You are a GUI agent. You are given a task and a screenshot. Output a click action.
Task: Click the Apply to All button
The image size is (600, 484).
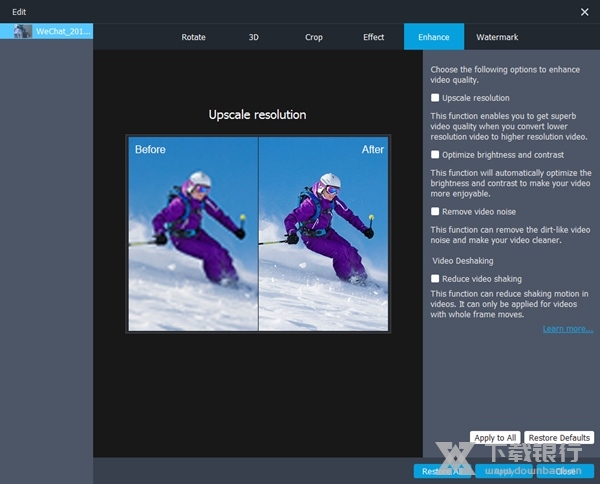495,438
